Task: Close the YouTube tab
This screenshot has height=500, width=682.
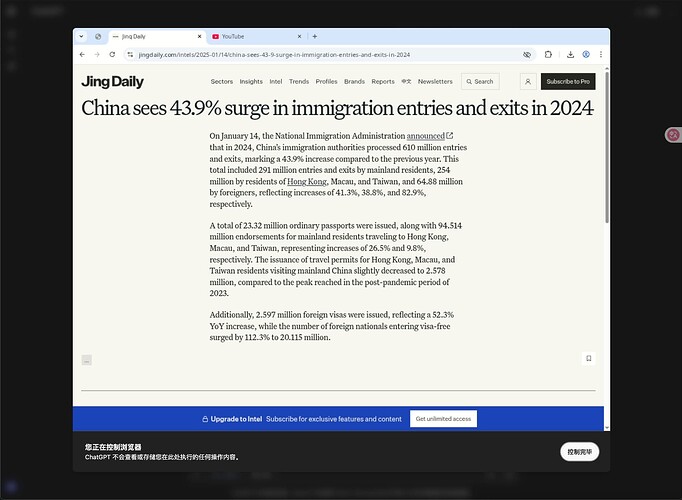Action: point(299,37)
